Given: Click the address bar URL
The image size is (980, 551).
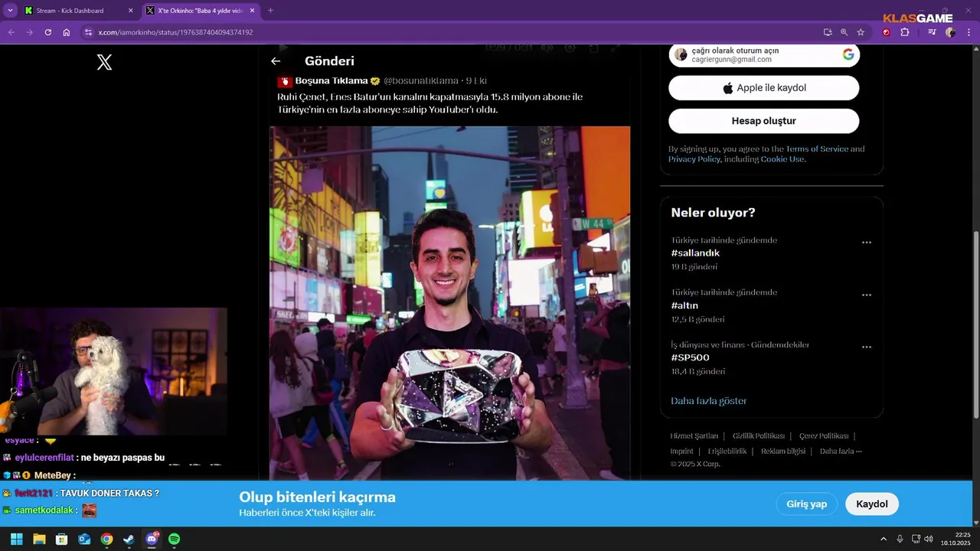Looking at the screenshot, I should click(175, 32).
